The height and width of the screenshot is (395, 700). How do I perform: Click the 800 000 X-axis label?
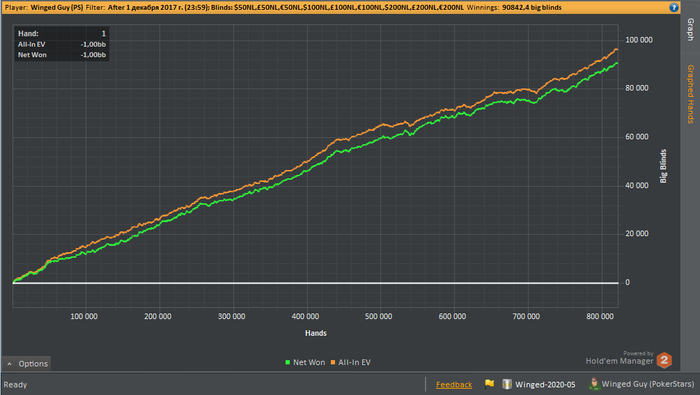tap(600, 316)
